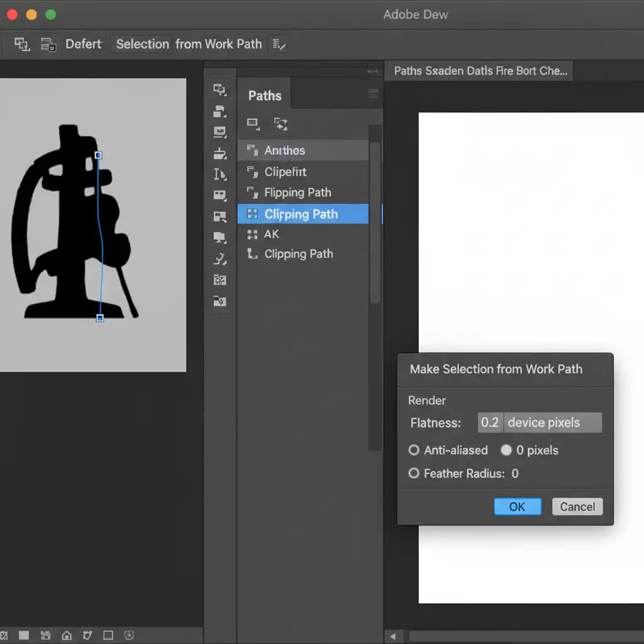The image size is (644, 644).
Task: Open the Paths panel hamburger menu
Action: pyautogui.click(x=374, y=94)
